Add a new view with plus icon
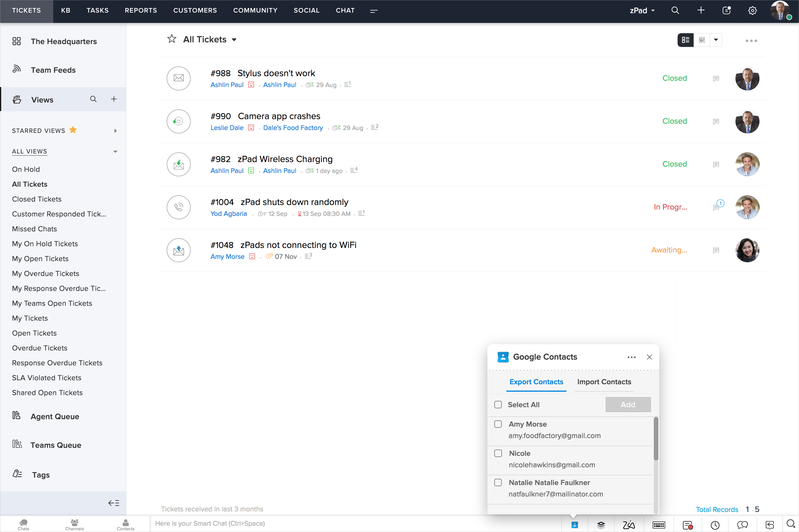Viewport: 799px width, 532px height. tap(114, 99)
